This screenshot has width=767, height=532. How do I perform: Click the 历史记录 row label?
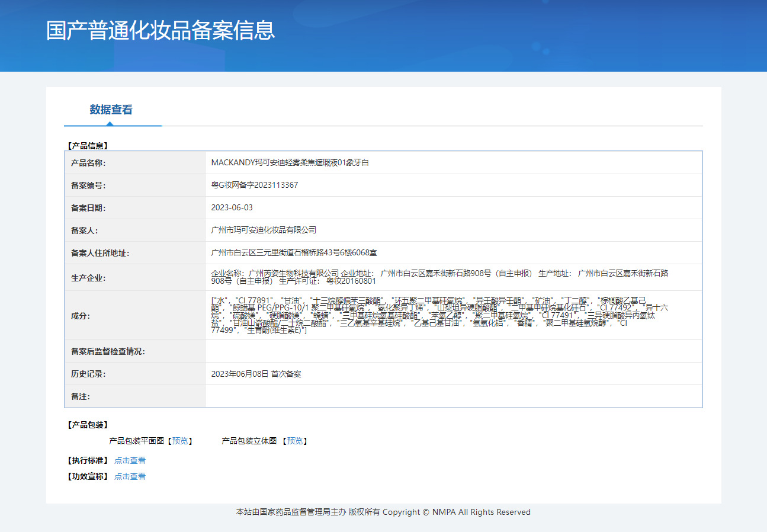pyautogui.click(x=88, y=374)
